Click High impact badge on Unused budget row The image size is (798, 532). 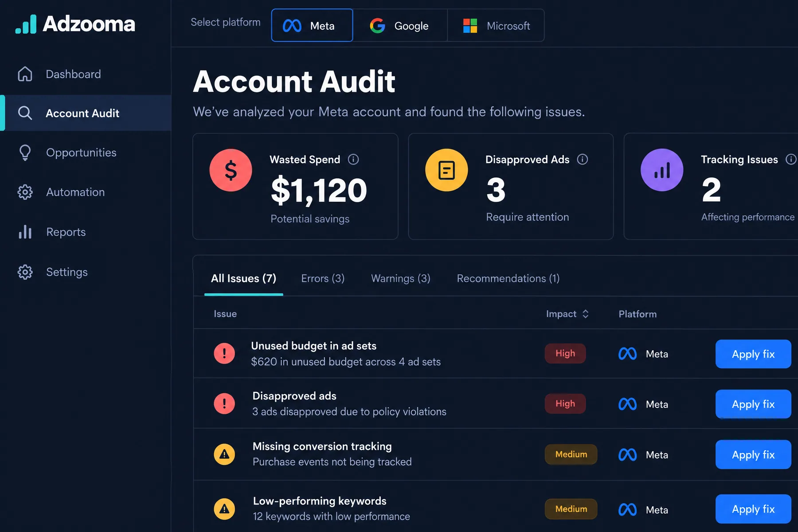pos(565,353)
